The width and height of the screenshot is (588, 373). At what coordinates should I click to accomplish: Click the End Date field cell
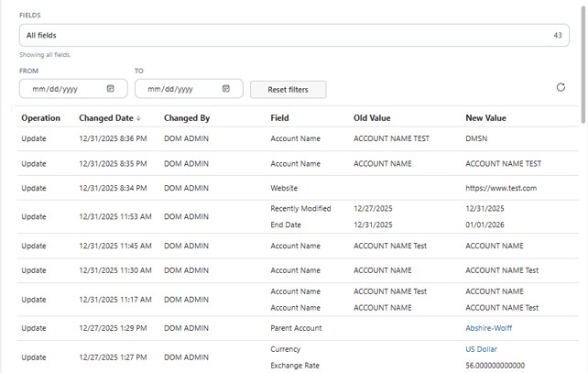[286, 225]
